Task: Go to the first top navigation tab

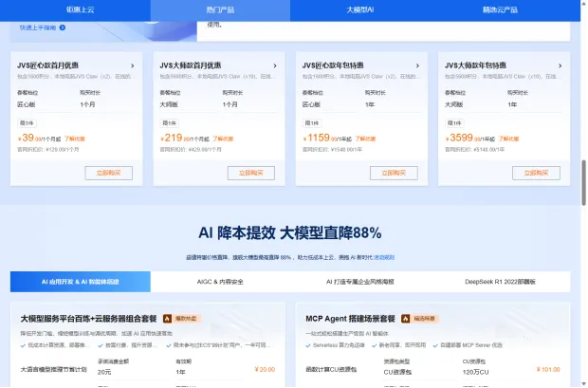Action: (81, 10)
